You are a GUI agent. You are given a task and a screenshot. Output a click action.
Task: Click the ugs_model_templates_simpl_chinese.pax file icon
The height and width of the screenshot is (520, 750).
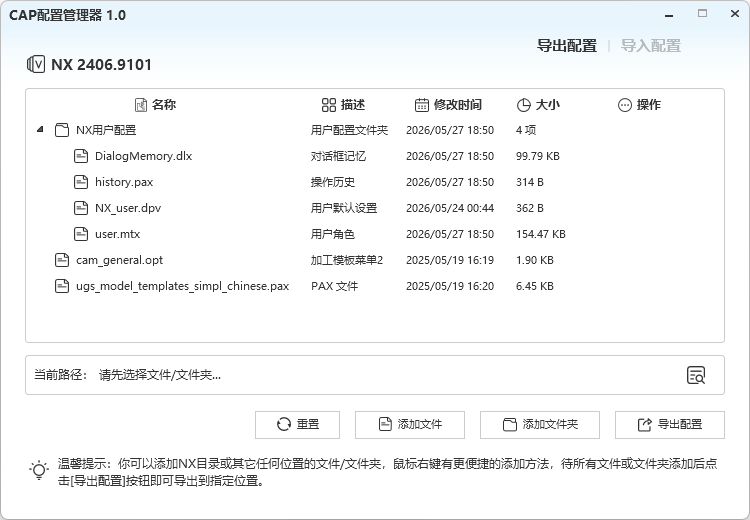[62, 286]
